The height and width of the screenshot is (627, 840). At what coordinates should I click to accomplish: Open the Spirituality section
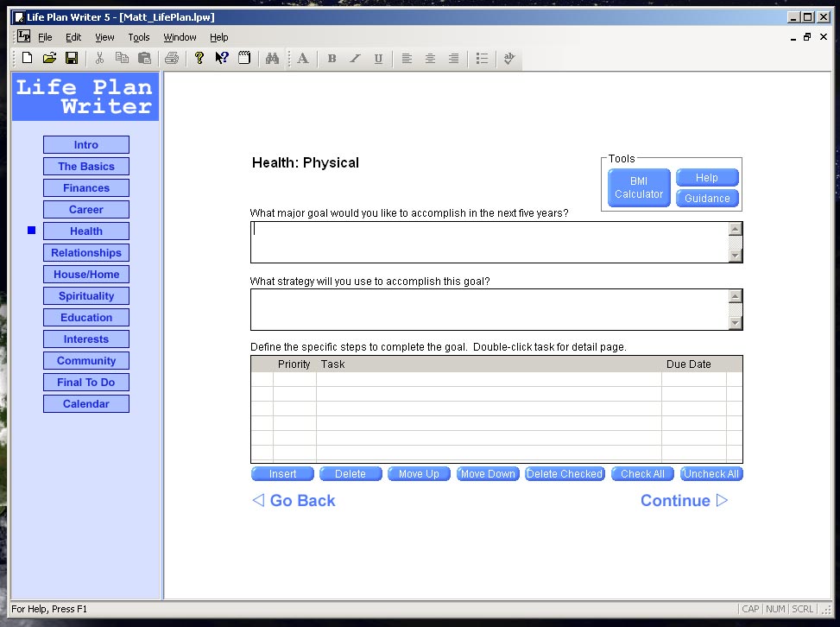click(86, 296)
